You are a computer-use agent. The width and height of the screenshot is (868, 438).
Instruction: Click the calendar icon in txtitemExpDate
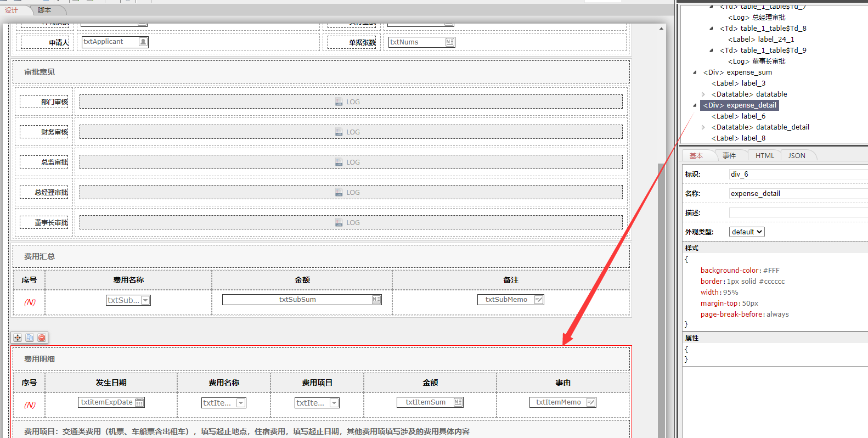click(x=139, y=402)
